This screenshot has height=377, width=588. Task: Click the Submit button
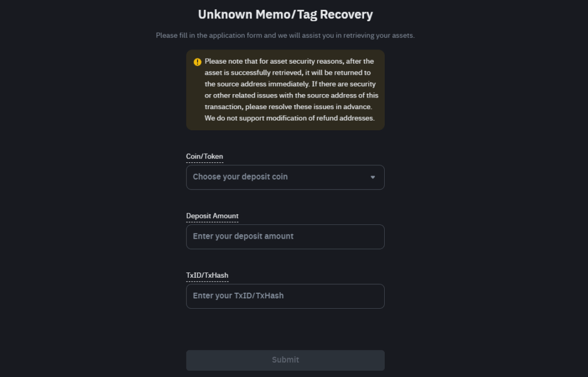coord(285,360)
